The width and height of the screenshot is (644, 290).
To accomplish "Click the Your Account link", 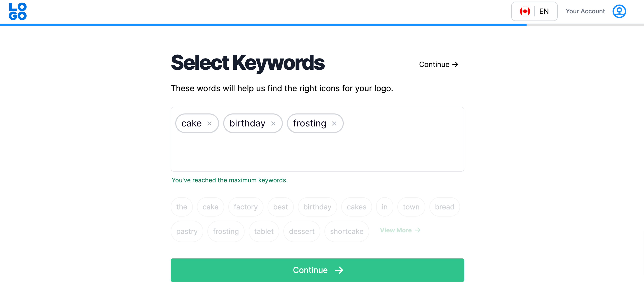I will [x=585, y=11].
